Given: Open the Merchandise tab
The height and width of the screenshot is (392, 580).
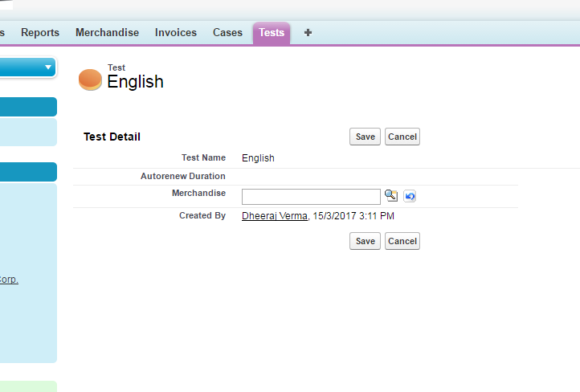Looking at the screenshot, I should coord(107,33).
